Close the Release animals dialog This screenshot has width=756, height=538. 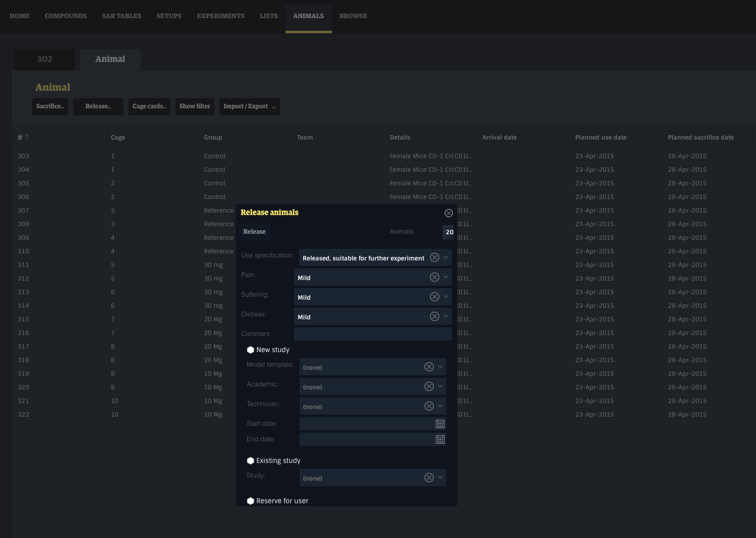point(448,213)
